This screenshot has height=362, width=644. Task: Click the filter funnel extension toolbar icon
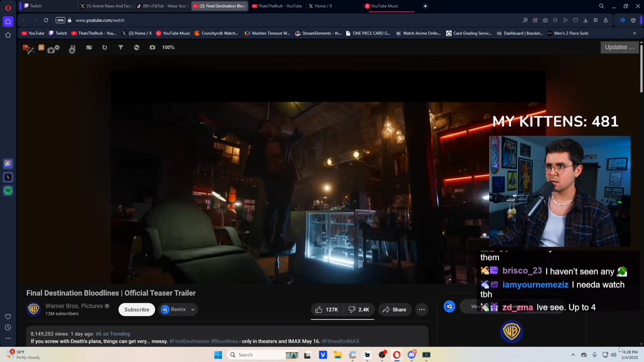(121, 47)
